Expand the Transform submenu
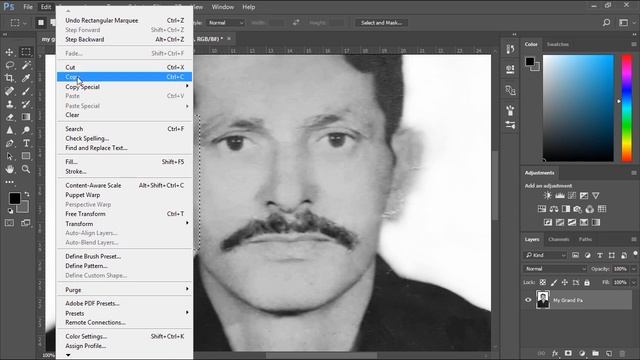The image size is (640, 360). tap(124, 224)
